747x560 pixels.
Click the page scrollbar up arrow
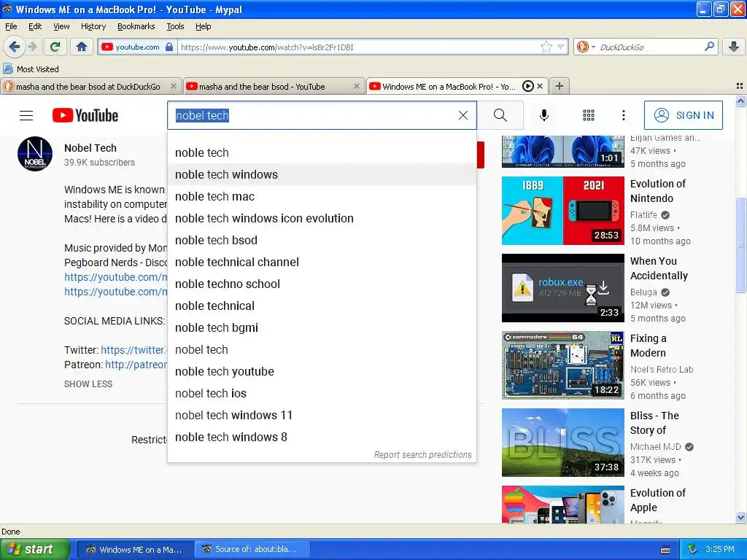(x=740, y=101)
